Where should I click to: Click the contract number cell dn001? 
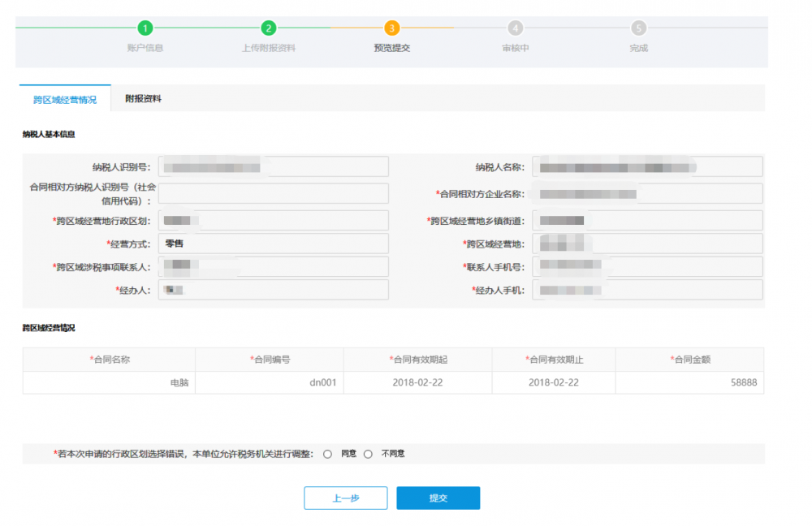coord(270,382)
